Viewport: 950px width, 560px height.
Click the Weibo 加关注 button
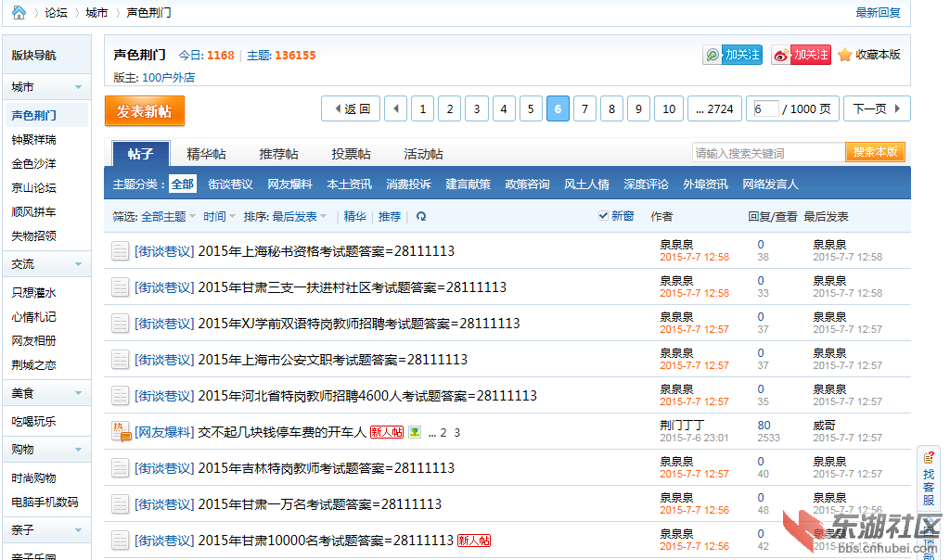pyautogui.click(x=801, y=55)
